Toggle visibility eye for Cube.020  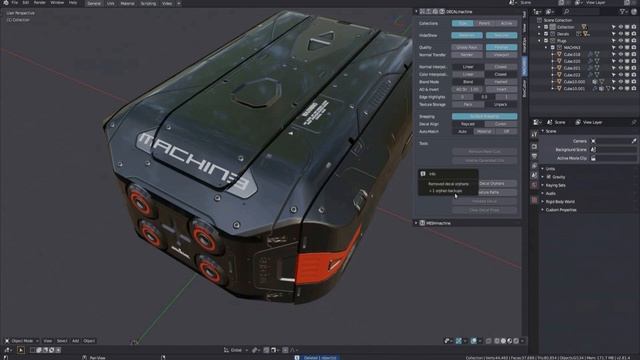(621, 61)
